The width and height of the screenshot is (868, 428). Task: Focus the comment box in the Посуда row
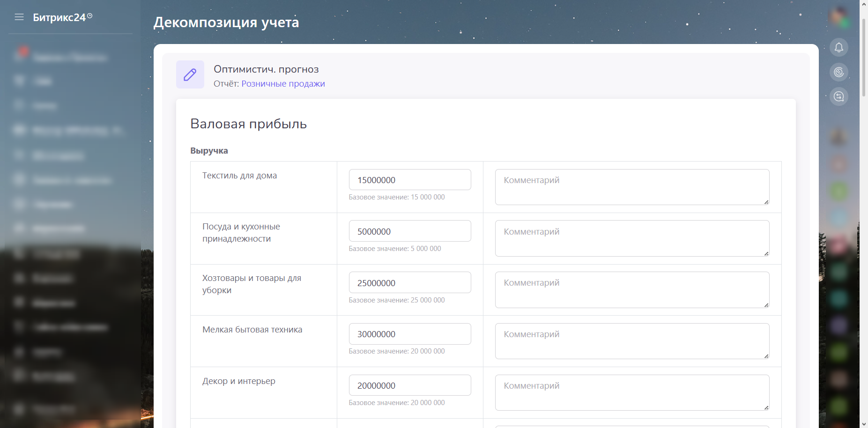631,238
